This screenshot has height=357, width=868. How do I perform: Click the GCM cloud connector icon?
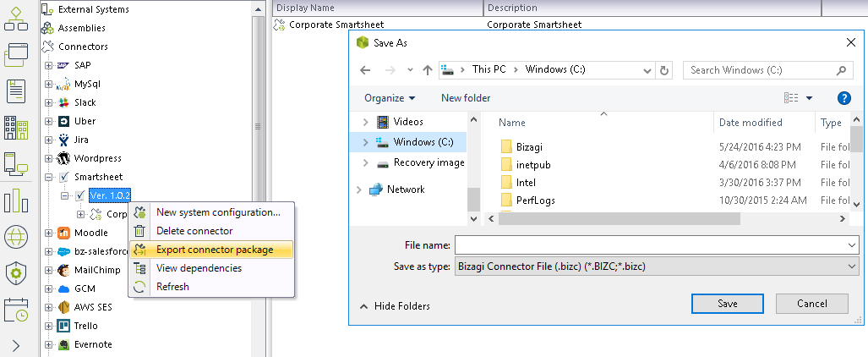(x=63, y=288)
